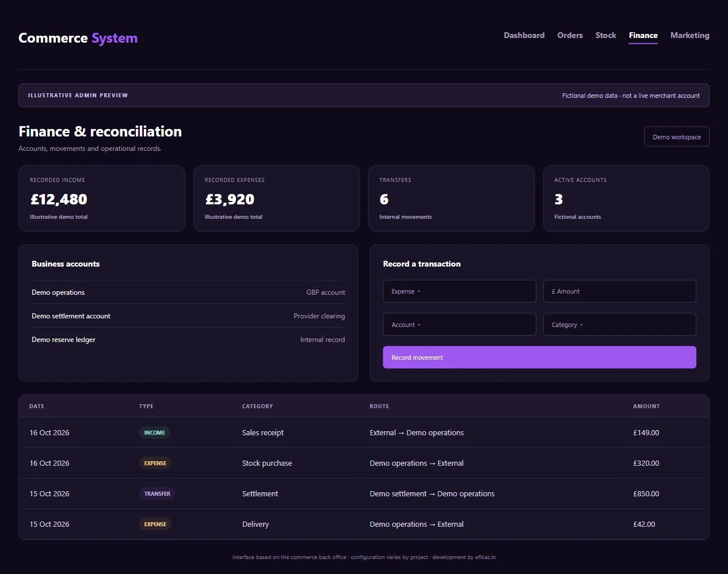Go to the Orders tab
This screenshot has height=574, width=728.
click(x=570, y=35)
